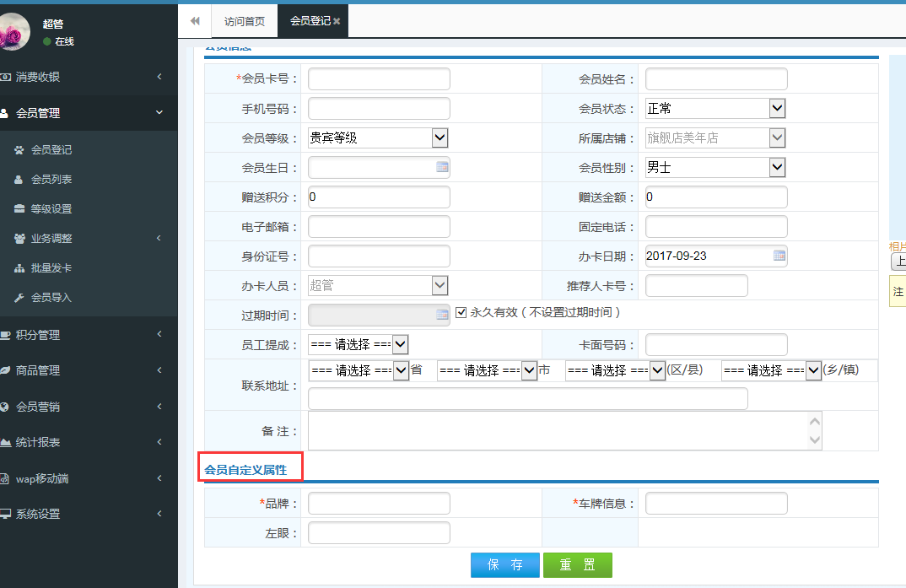Click the 保存 button
906x588 pixels.
click(x=504, y=565)
